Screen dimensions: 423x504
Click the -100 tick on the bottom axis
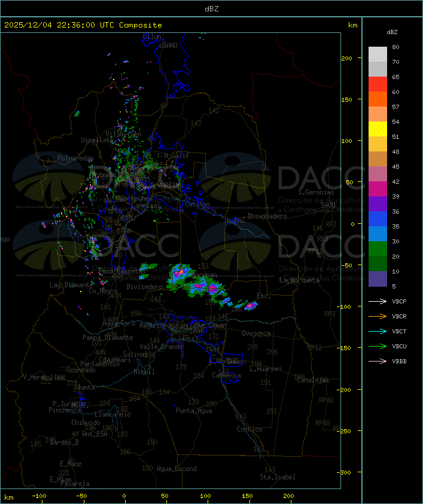point(39,496)
